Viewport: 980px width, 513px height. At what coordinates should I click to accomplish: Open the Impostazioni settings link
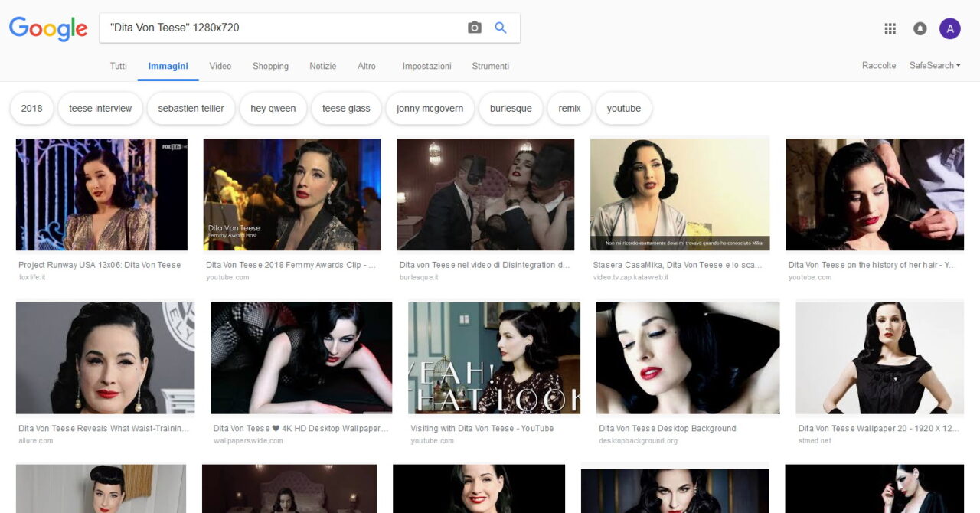(426, 67)
